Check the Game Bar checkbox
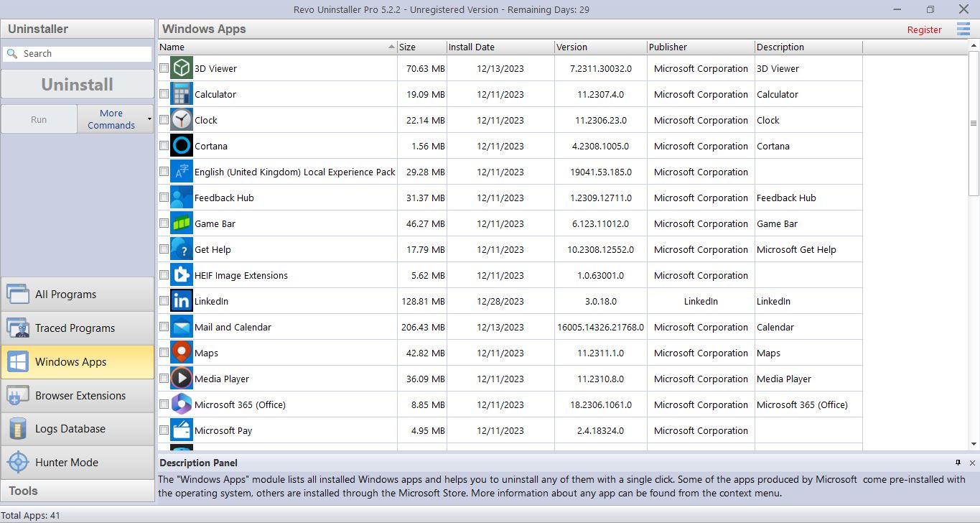Screen dimensions: 980x523 (x=164, y=223)
